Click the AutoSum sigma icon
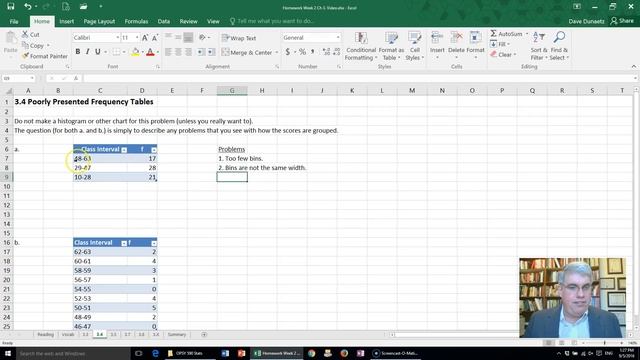The height and width of the screenshot is (360, 640). pyautogui.click(x=493, y=33)
